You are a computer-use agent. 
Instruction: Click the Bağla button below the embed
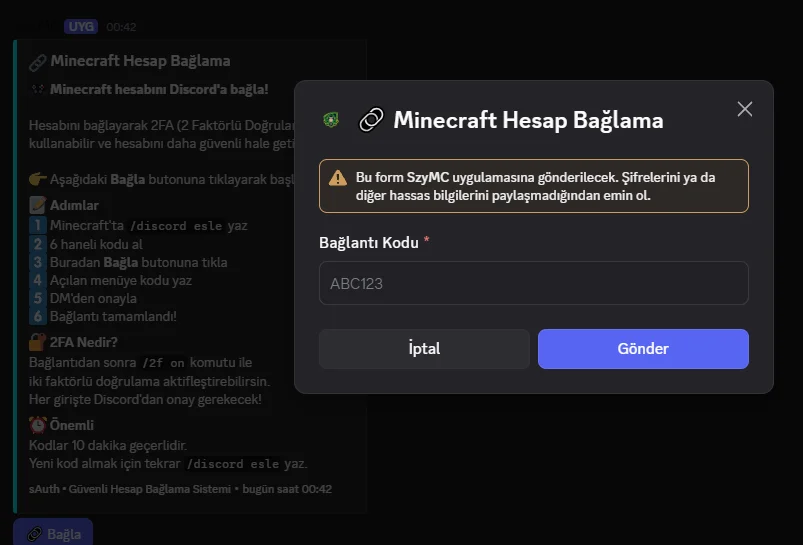click(53, 533)
